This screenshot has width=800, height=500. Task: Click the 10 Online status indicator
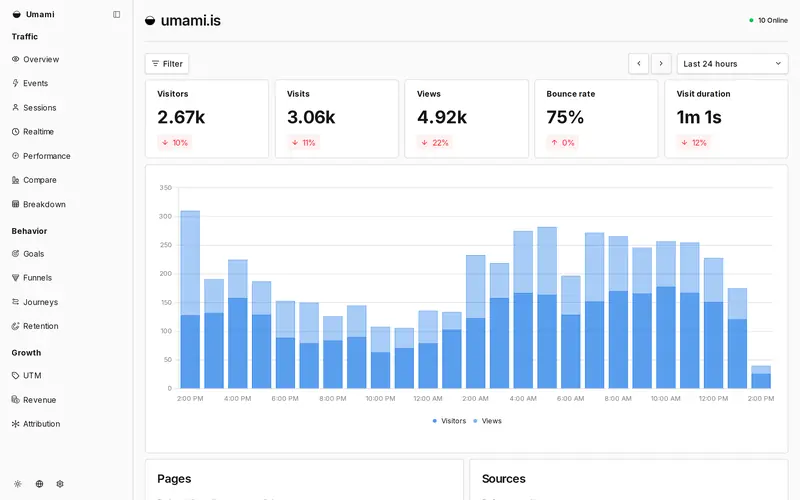click(768, 20)
